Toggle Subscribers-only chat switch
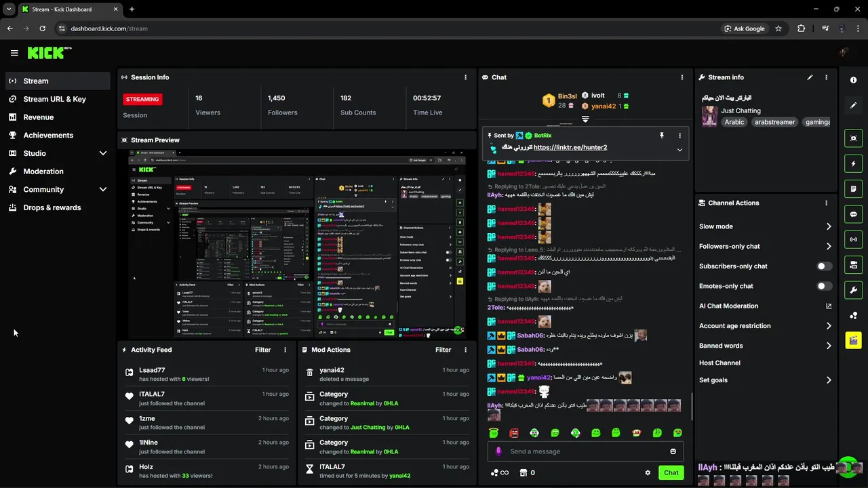 (x=824, y=266)
